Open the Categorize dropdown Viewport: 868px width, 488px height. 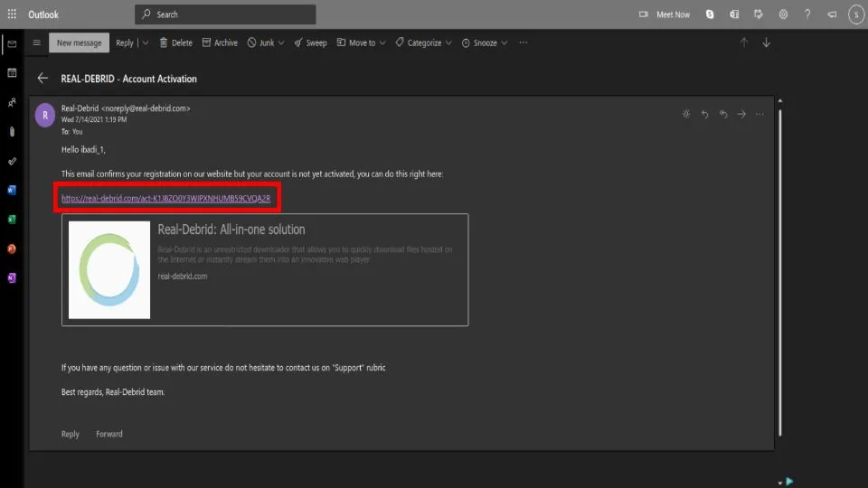pyautogui.click(x=449, y=42)
